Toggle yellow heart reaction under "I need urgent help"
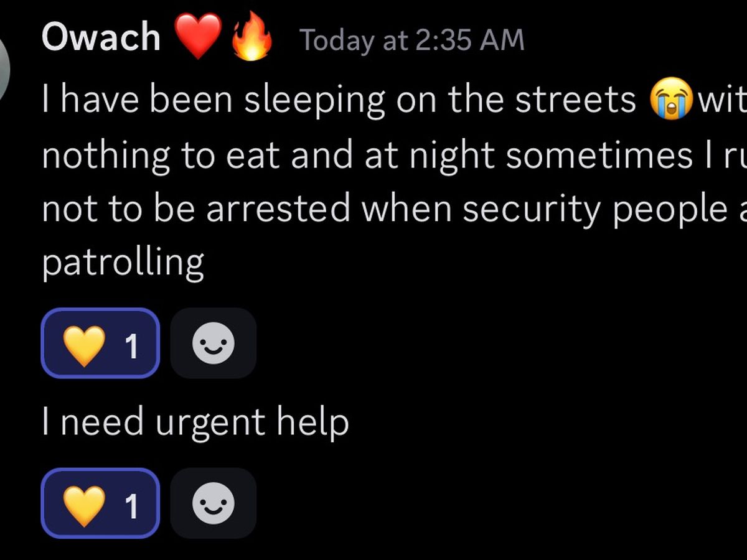 pyautogui.click(x=100, y=503)
